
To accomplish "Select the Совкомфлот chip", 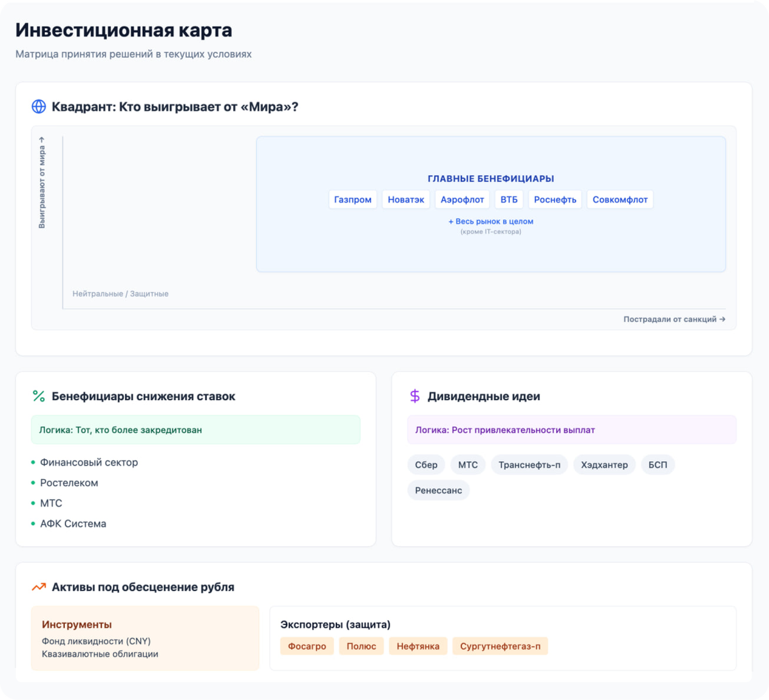I will pos(620,200).
